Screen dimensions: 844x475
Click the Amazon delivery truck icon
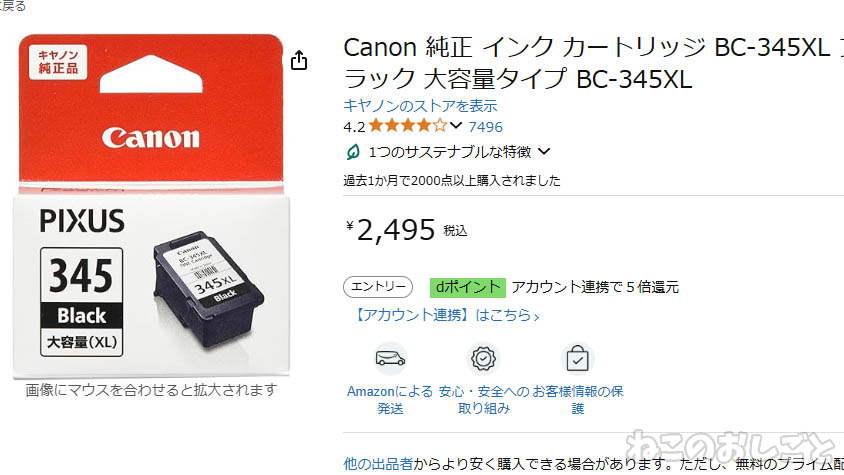(x=390, y=359)
